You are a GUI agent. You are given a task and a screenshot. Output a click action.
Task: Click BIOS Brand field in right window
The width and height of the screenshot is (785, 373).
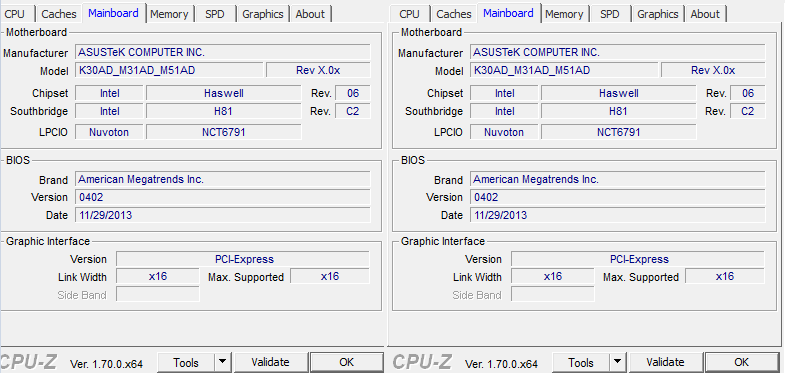618,179
